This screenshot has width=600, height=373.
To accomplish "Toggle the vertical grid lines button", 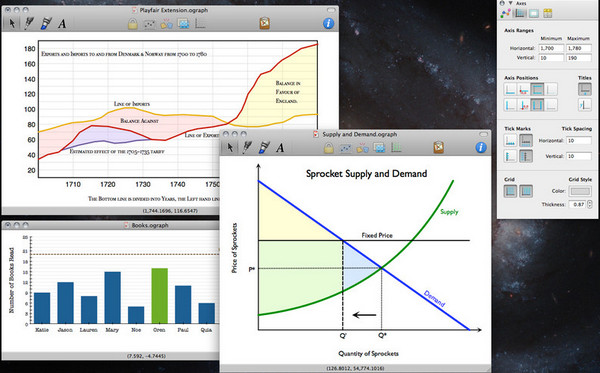I will pos(526,191).
